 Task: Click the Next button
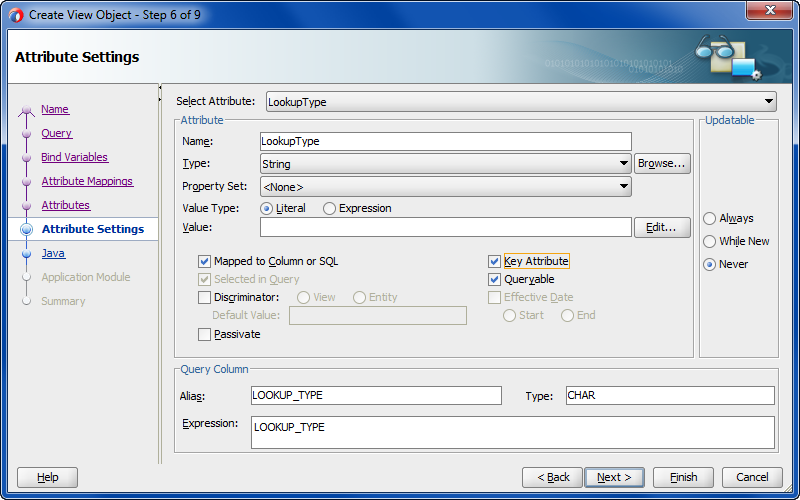click(614, 478)
